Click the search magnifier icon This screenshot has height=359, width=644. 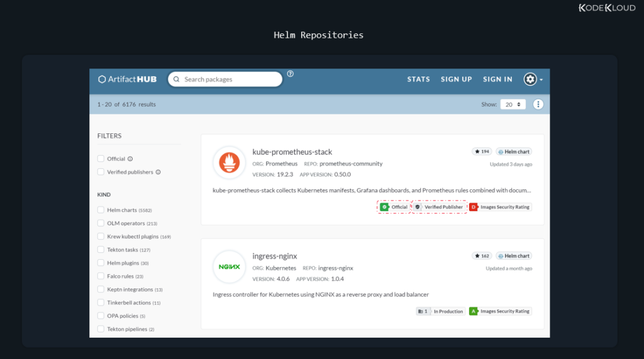(x=177, y=79)
